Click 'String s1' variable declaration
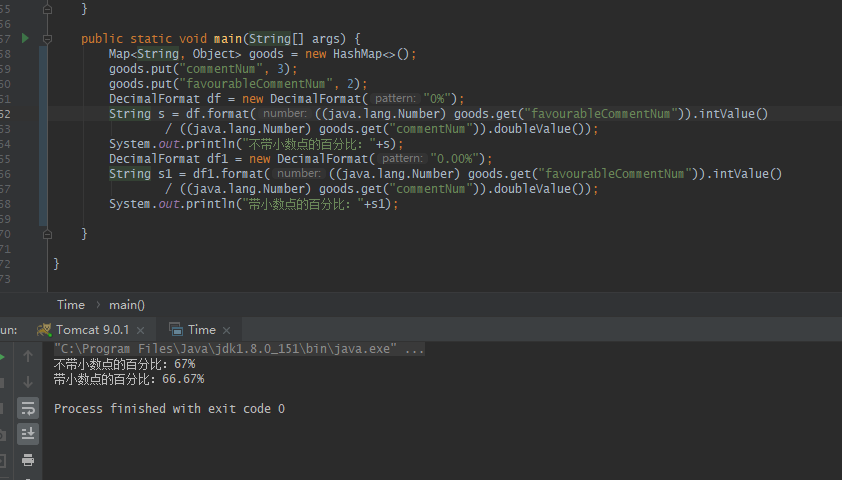 [141, 174]
